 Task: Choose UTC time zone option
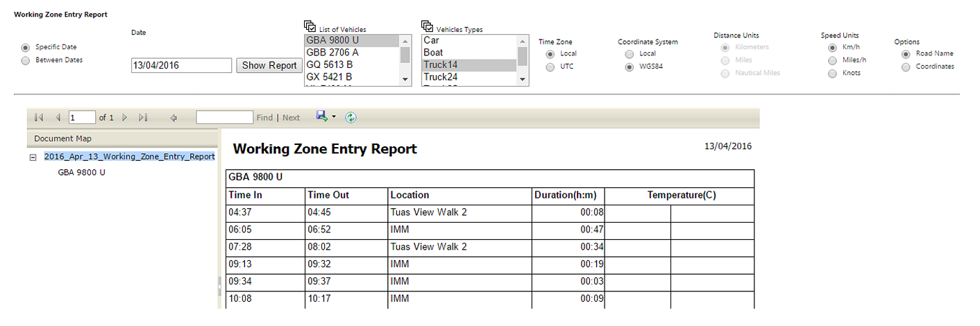tap(550, 67)
